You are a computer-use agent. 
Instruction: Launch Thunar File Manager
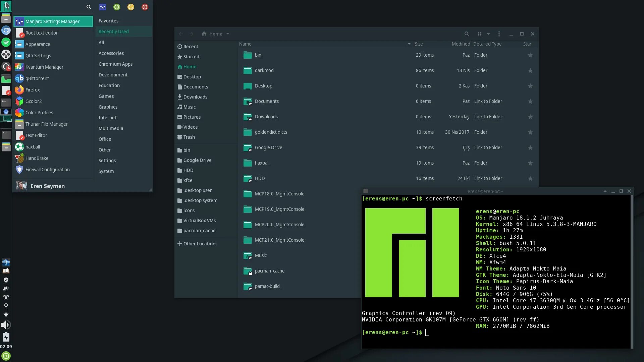[x=53, y=124]
